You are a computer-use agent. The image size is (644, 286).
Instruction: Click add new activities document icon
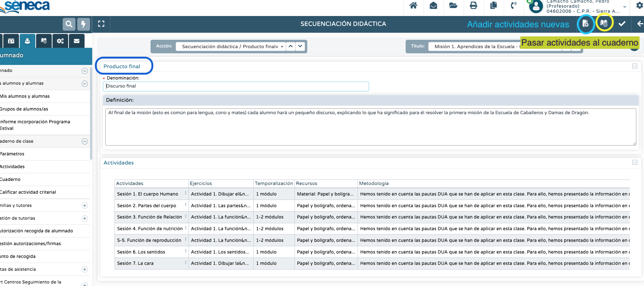585,24
